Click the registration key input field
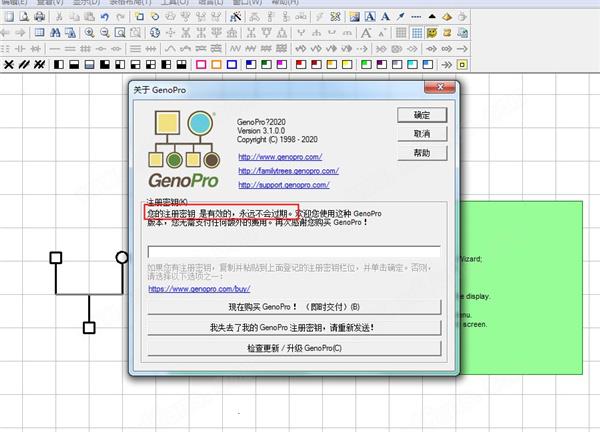600x432 pixels. pos(294,252)
